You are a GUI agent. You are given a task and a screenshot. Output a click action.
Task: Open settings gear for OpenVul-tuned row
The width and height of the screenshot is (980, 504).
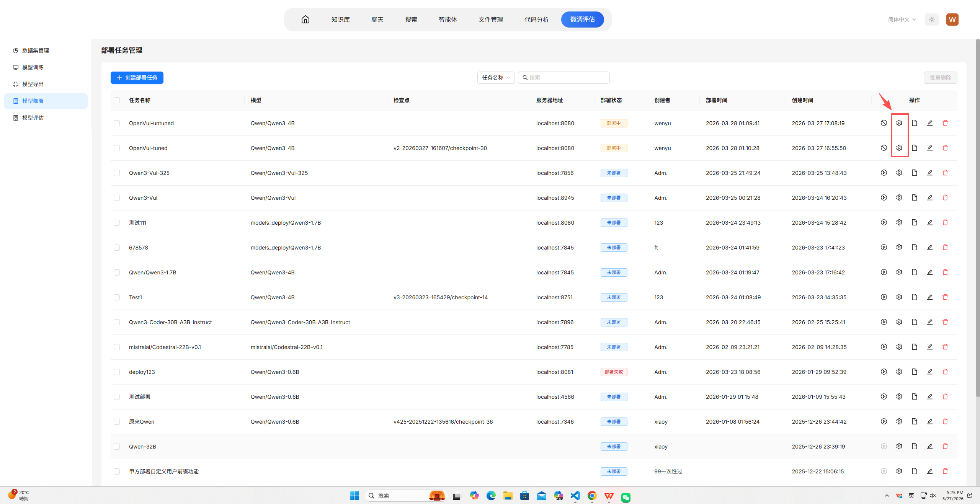pos(899,148)
